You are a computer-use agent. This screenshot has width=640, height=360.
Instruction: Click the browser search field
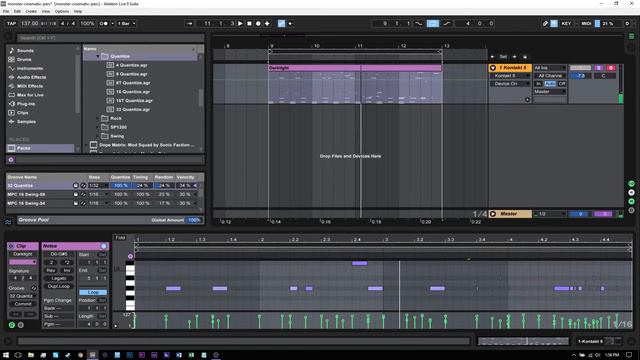tap(110, 38)
